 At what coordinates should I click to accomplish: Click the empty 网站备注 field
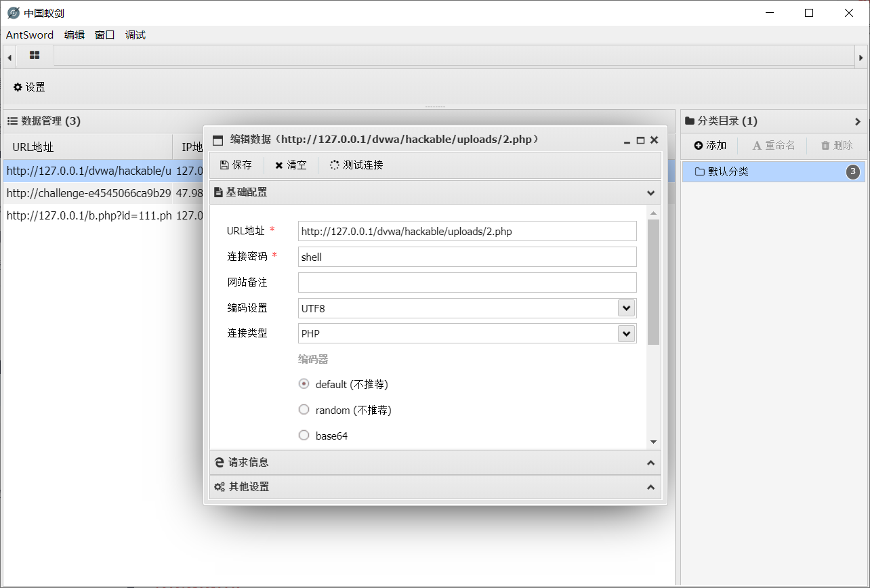pyautogui.click(x=468, y=282)
